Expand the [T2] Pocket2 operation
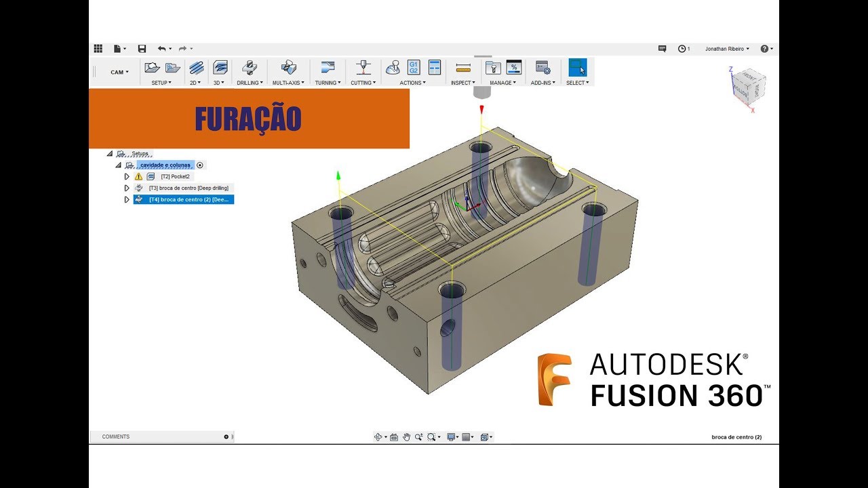Screen dimensions: 868x488 tap(127, 176)
